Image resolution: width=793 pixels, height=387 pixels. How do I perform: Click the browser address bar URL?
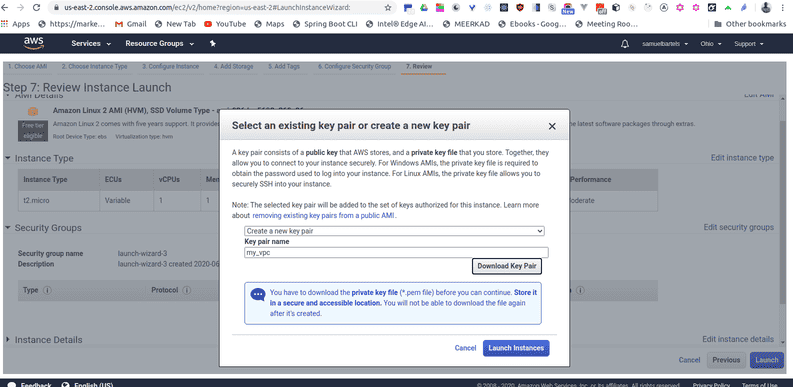point(208,8)
